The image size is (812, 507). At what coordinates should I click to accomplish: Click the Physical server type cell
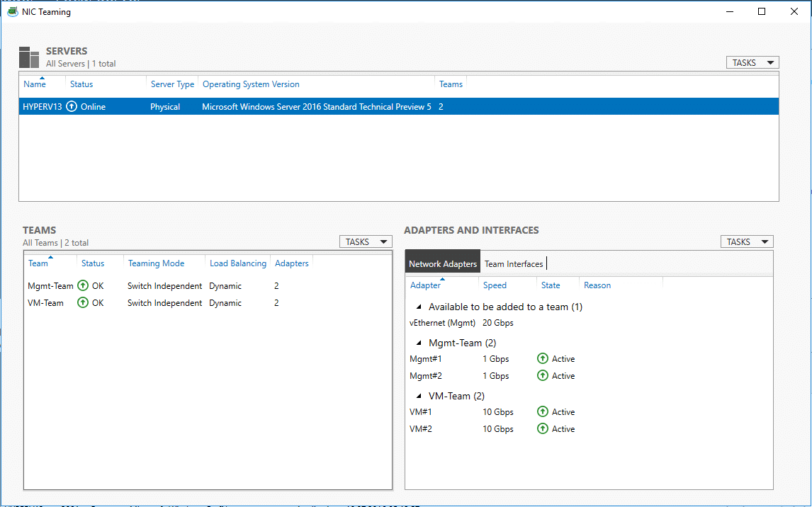165,107
